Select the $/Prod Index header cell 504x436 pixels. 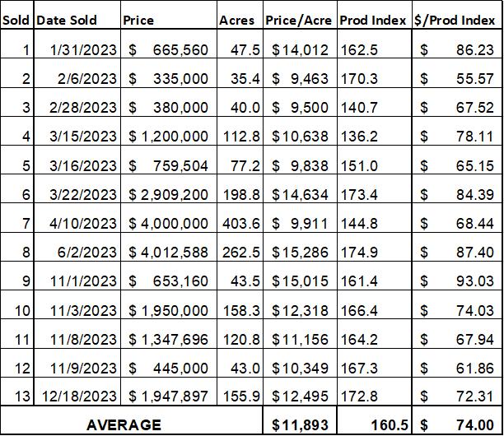click(x=457, y=20)
